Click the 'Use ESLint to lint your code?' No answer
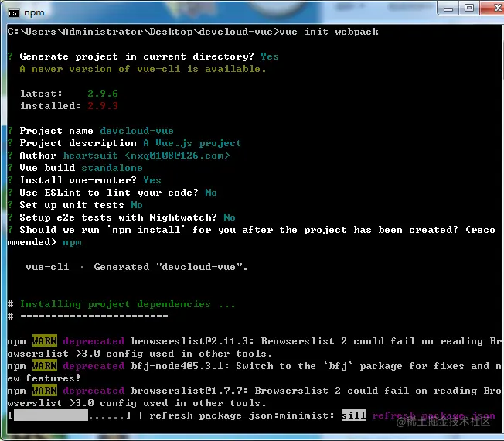 [x=211, y=193]
